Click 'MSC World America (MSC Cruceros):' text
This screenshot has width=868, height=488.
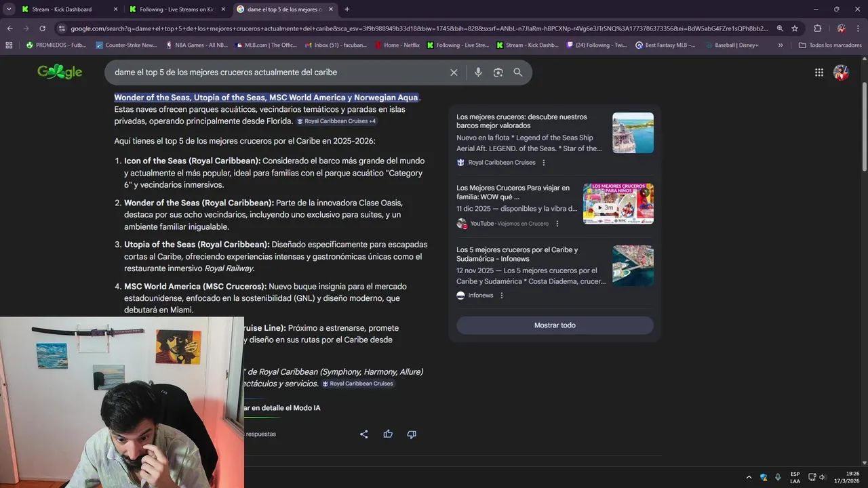point(195,287)
